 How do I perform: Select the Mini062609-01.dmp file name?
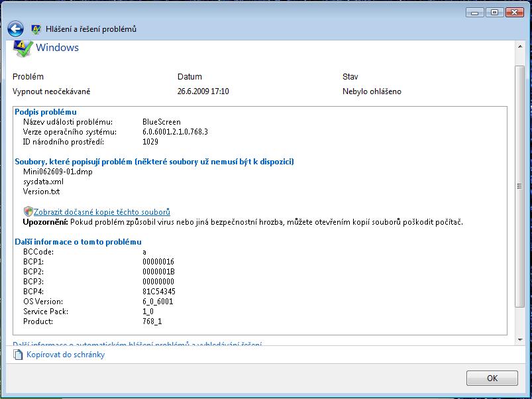pyautogui.click(x=50, y=171)
